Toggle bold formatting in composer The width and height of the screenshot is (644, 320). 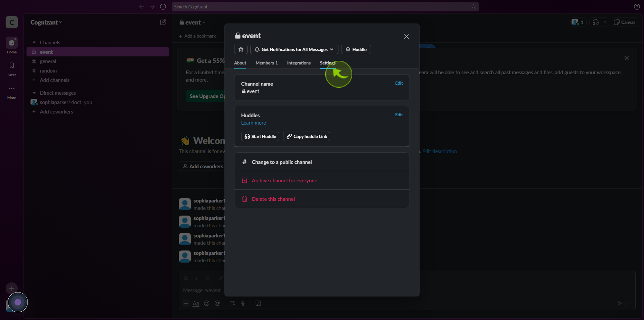point(186,278)
